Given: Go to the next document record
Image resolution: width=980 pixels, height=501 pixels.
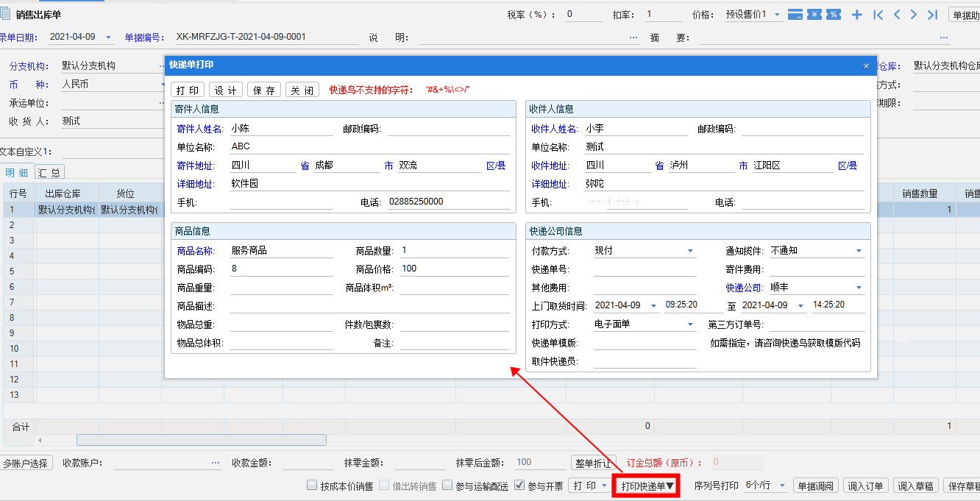Looking at the screenshot, I should point(914,15).
